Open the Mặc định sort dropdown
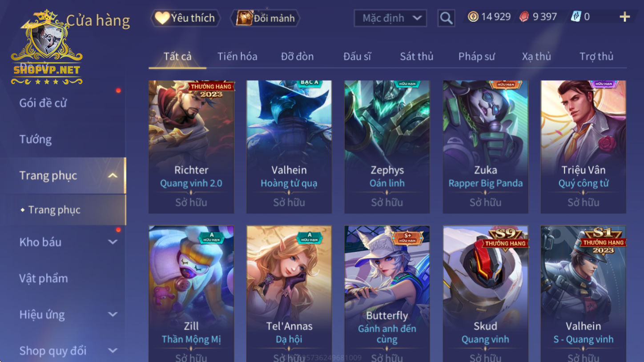Screen dimensions: 644x362 click(390, 18)
